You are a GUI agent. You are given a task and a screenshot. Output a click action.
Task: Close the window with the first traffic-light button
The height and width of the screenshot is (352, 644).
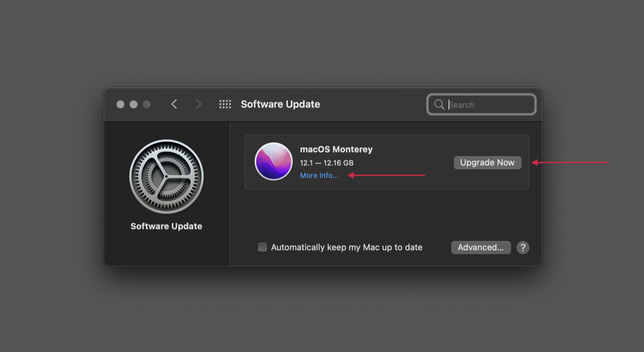coord(120,104)
